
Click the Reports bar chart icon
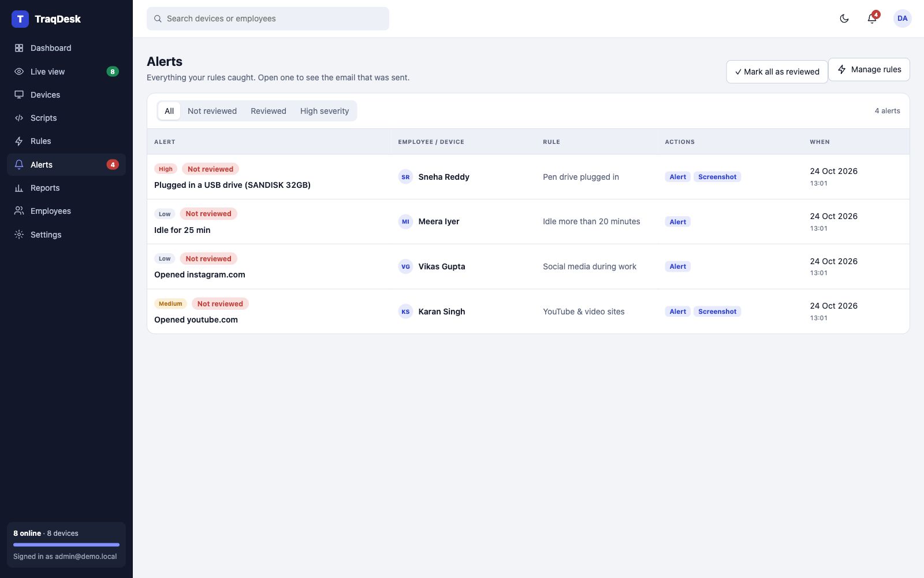point(19,188)
